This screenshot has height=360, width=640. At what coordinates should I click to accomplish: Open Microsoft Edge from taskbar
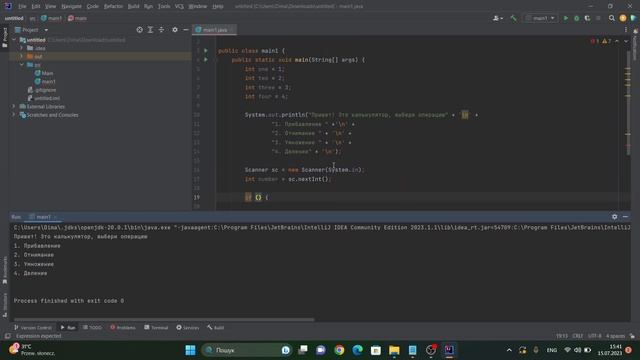pyautogui.click(x=358, y=350)
